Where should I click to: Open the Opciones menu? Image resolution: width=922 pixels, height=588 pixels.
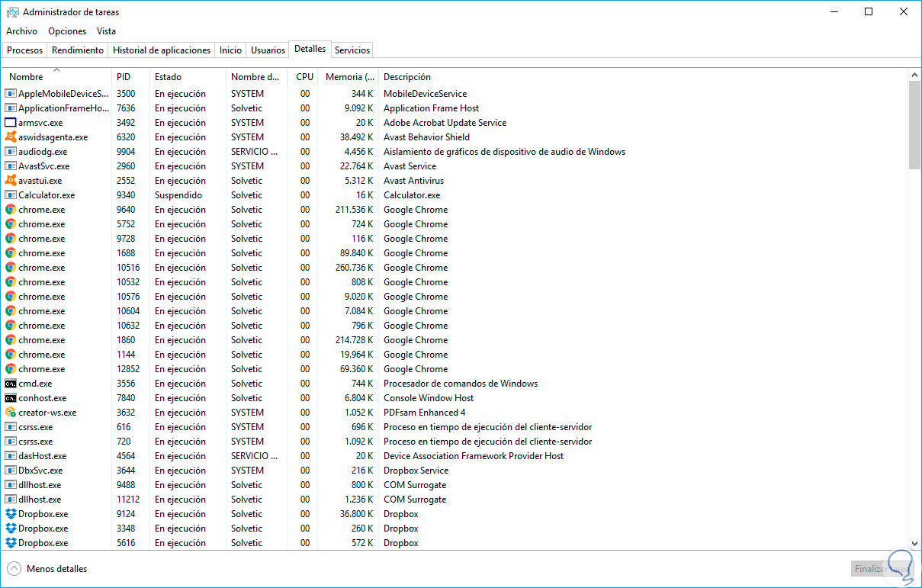[67, 31]
